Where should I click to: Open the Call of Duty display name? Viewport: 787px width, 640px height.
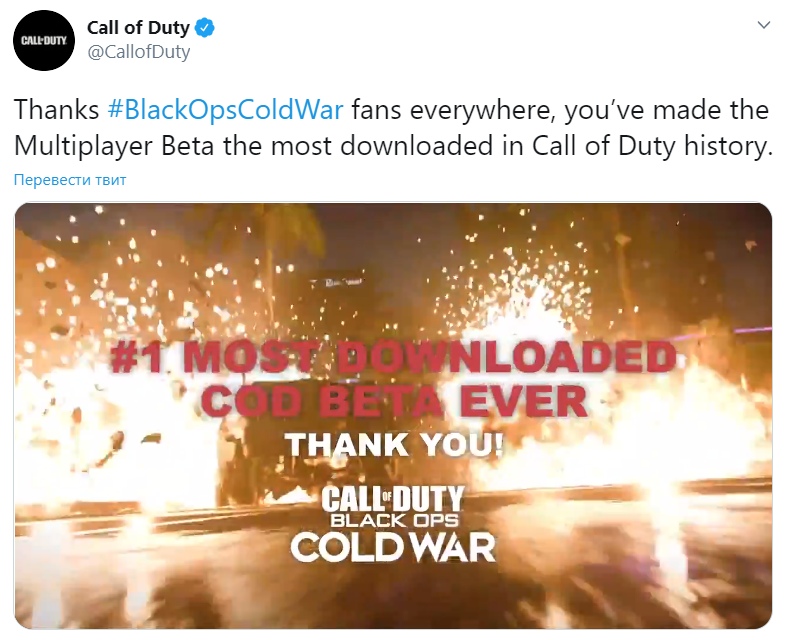[138, 28]
